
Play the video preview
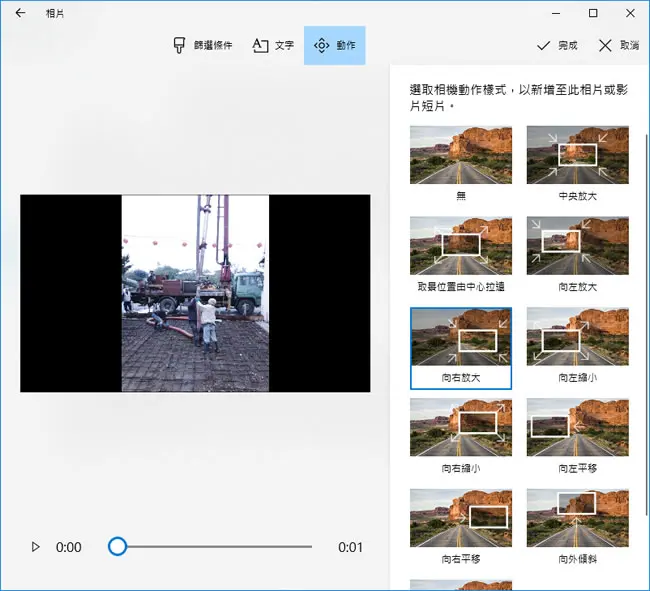click(36, 547)
